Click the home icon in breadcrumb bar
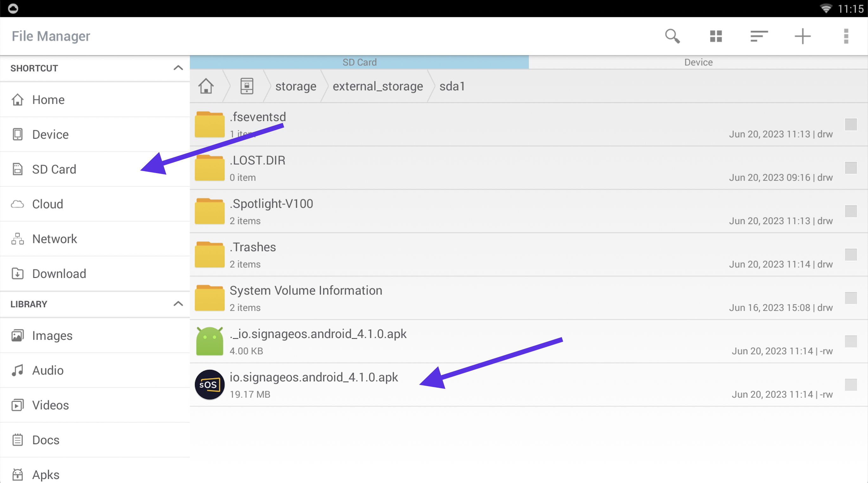The image size is (868, 483). click(x=206, y=86)
